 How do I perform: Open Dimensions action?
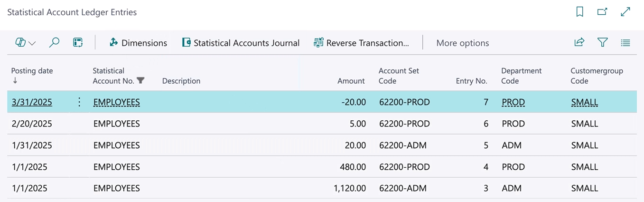tap(138, 43)
